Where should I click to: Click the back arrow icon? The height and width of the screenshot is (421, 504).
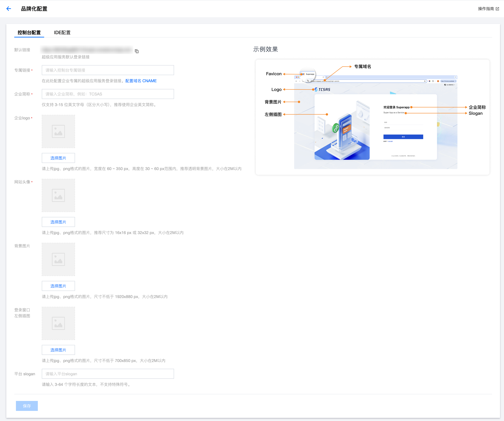(x=9, y=9)
